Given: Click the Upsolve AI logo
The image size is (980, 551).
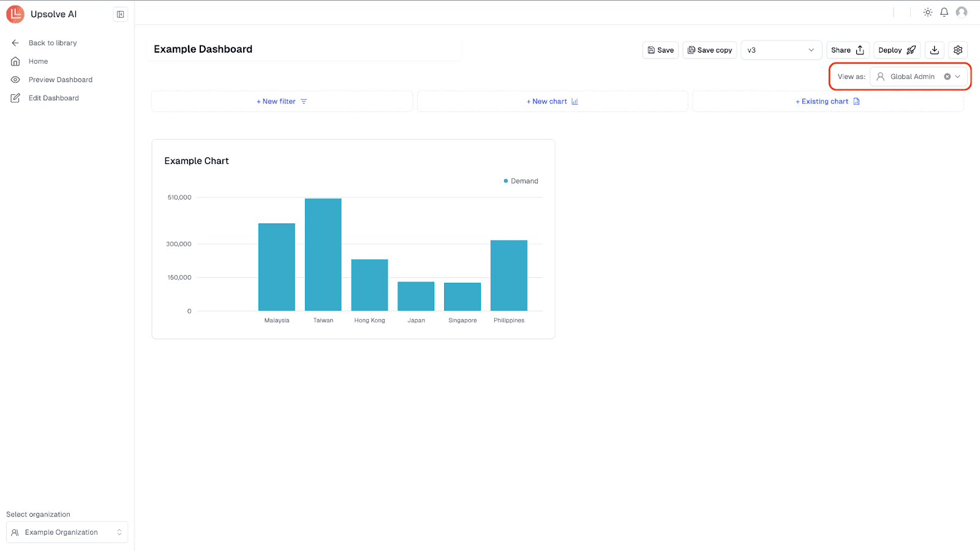Looking at the screenshot, I should click(15, 13).
